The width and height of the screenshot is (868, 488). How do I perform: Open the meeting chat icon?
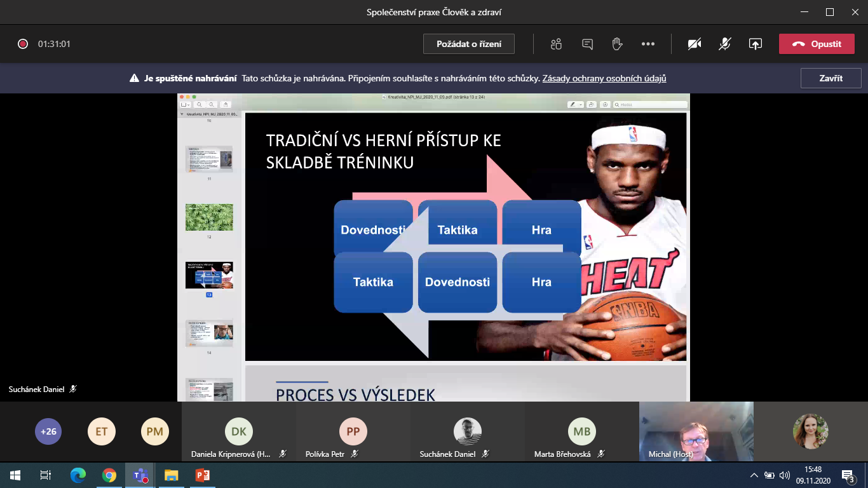point(587,44)
